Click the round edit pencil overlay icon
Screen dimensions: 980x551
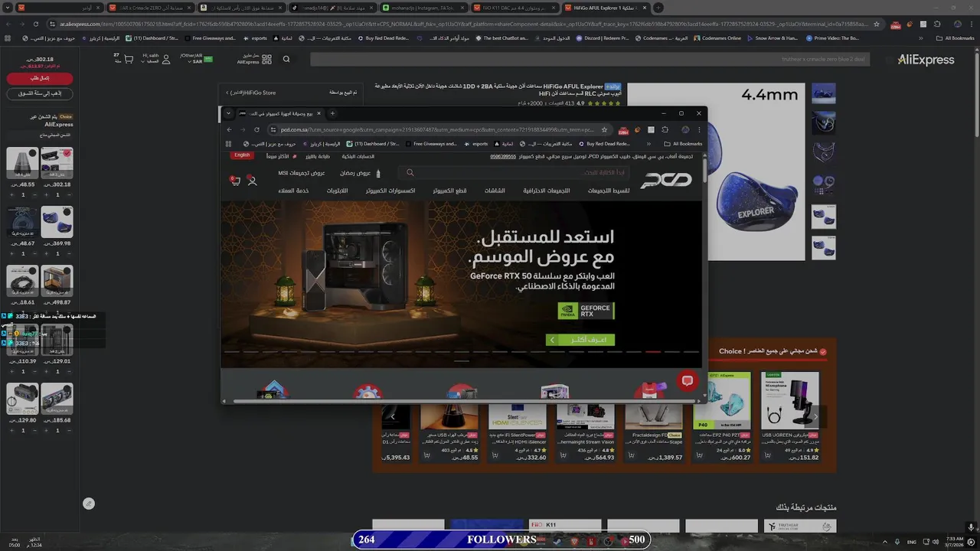coord(89,504)
